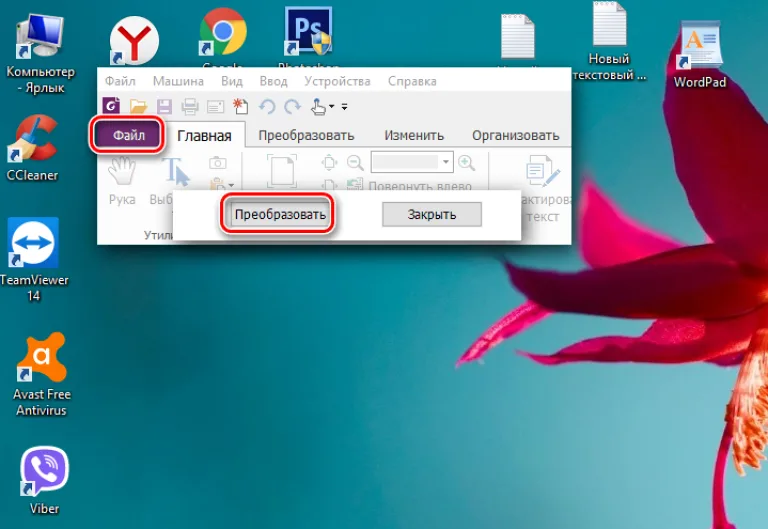
Task: Click the fit width arrows icon
Action: 329,162
